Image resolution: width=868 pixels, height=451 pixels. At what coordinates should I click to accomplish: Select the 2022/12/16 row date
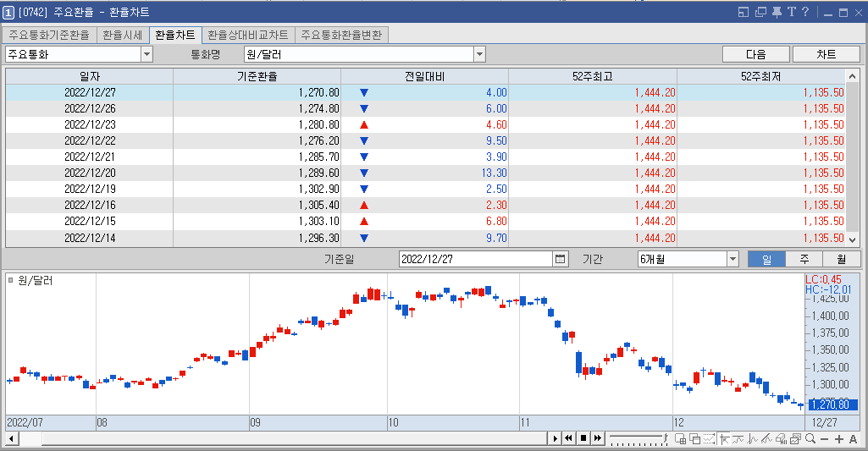pos(90,205)
